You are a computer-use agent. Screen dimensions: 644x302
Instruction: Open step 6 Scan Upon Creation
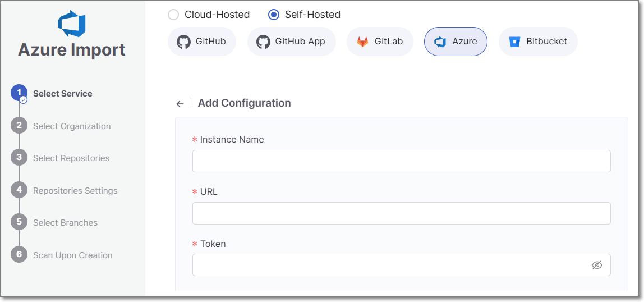72,255
